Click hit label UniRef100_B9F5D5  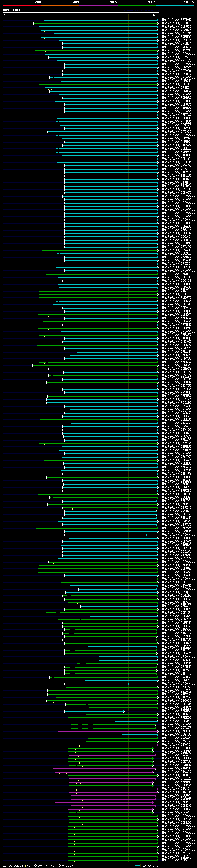pyautogui.click(x=176, y=37)
